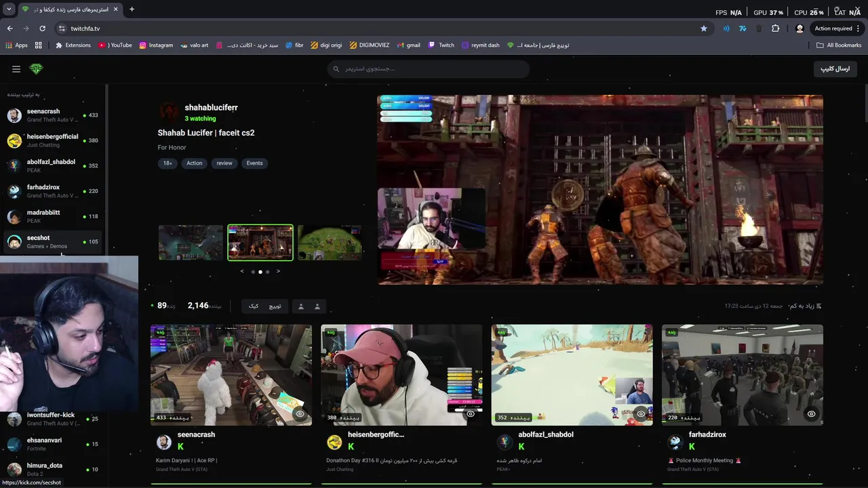Toggle the کیک platform filter
Screen dimensions: 868x488
click(254, 306)
